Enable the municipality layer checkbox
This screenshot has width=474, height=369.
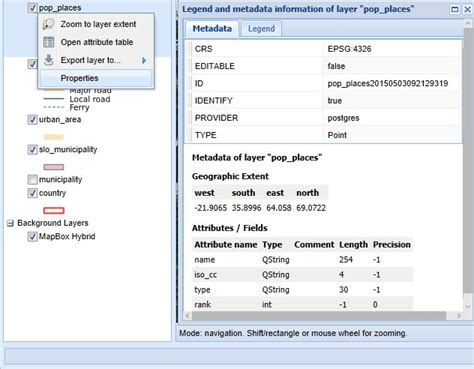pyautogui.click(x=32, y=180)
